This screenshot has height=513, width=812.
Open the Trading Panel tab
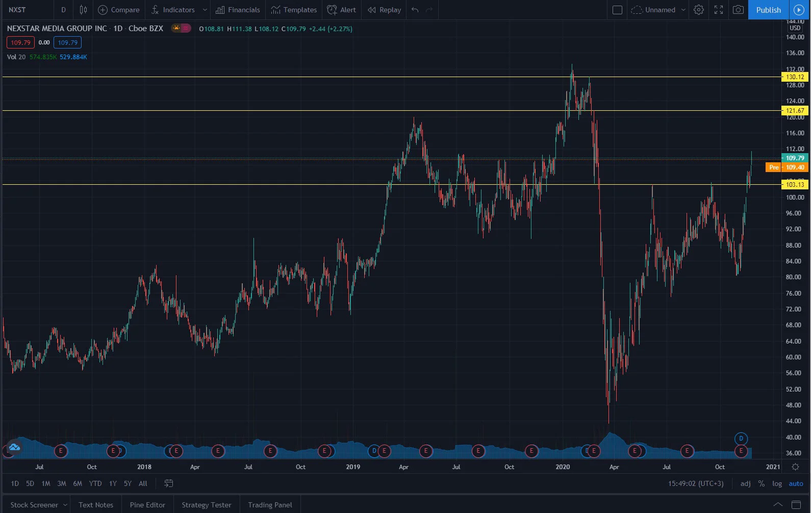point(270,505)
